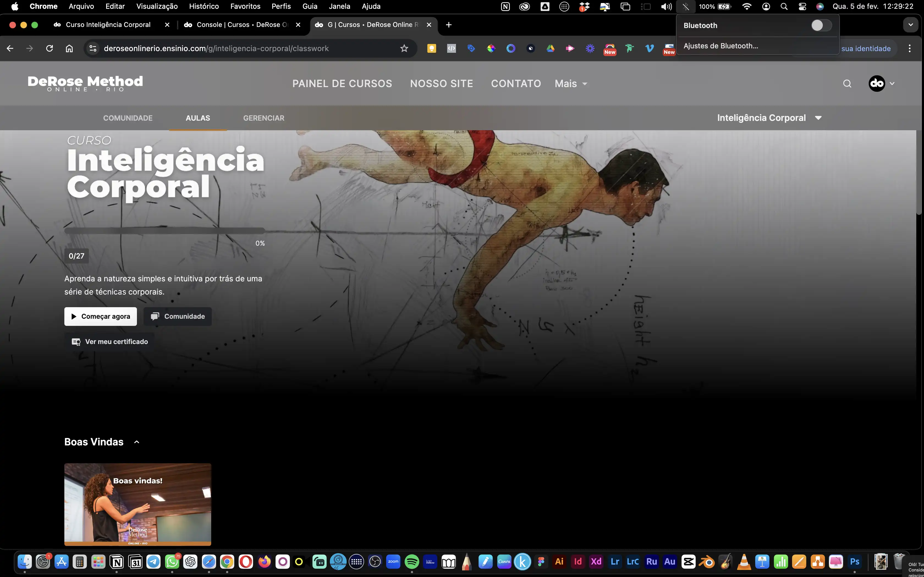Click the site search magnifier icon
Image resolution: width=924 pixels, height=577 pixels.
(x=847, y=84)
